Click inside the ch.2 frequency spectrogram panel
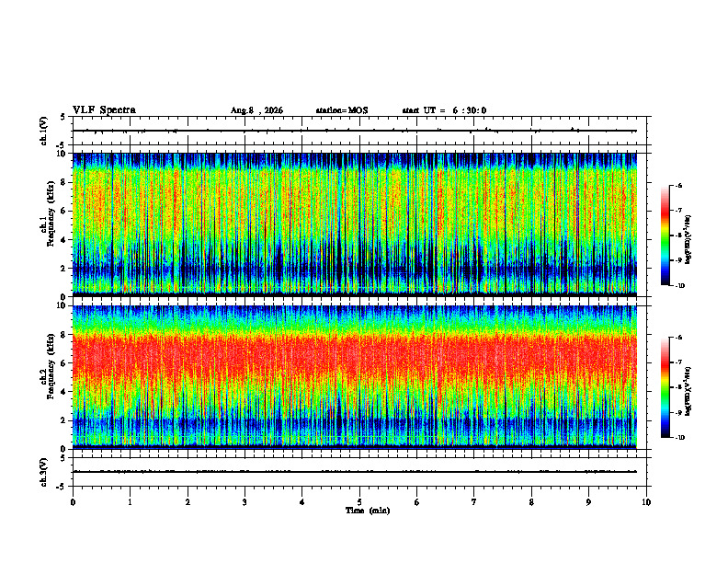728x563 pixels. click(355, 377)
